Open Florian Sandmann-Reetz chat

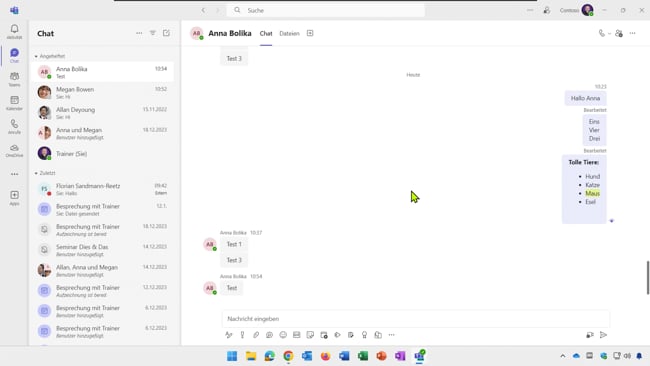pyautogui.click(x=102, y=189)
